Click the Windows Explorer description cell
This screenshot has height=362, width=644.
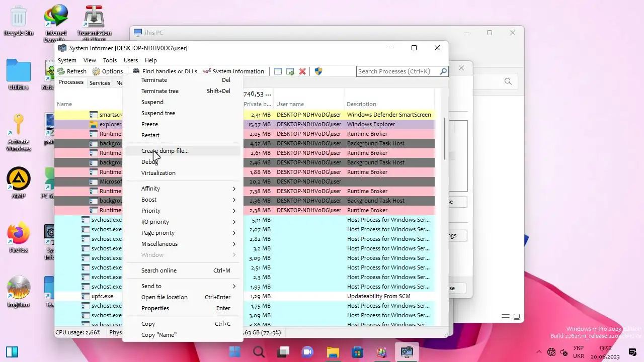[x=371, y=124]
